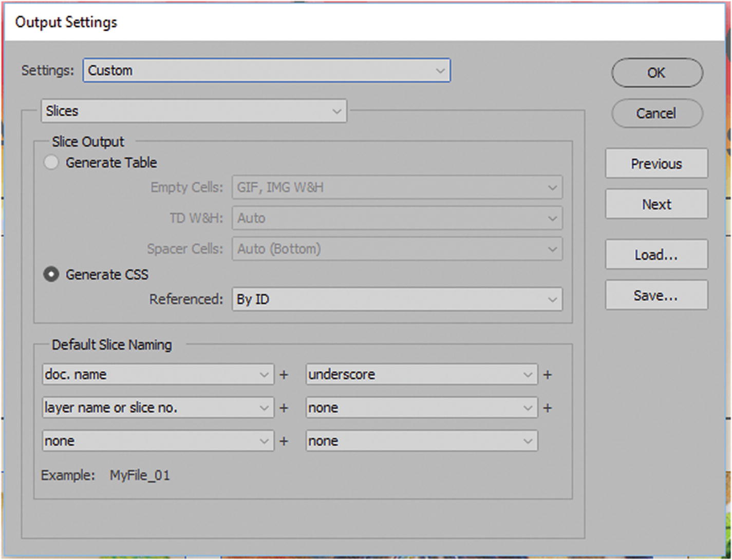Click the Generate Table label text
732x560 pixels.
coord(111,163)
